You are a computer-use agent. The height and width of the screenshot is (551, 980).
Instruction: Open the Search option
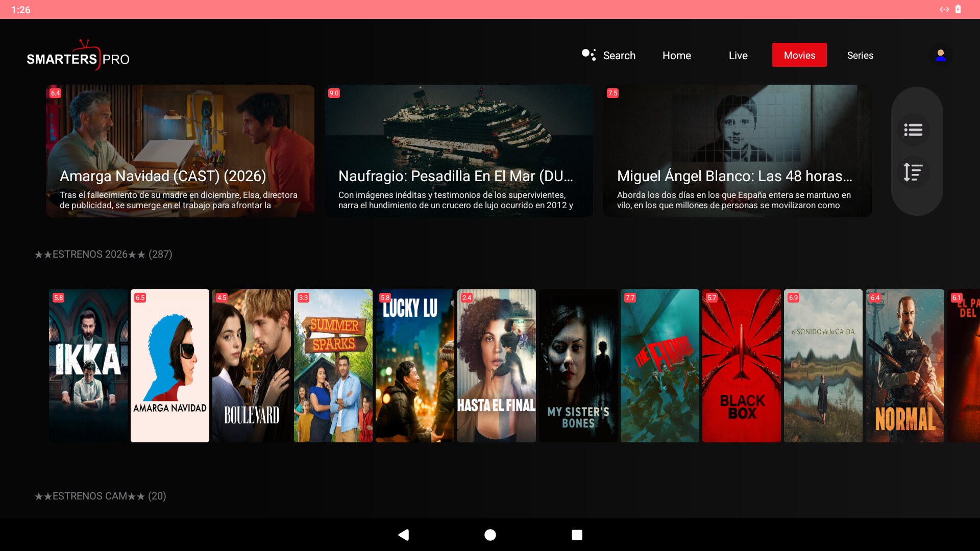coord(608,55)
